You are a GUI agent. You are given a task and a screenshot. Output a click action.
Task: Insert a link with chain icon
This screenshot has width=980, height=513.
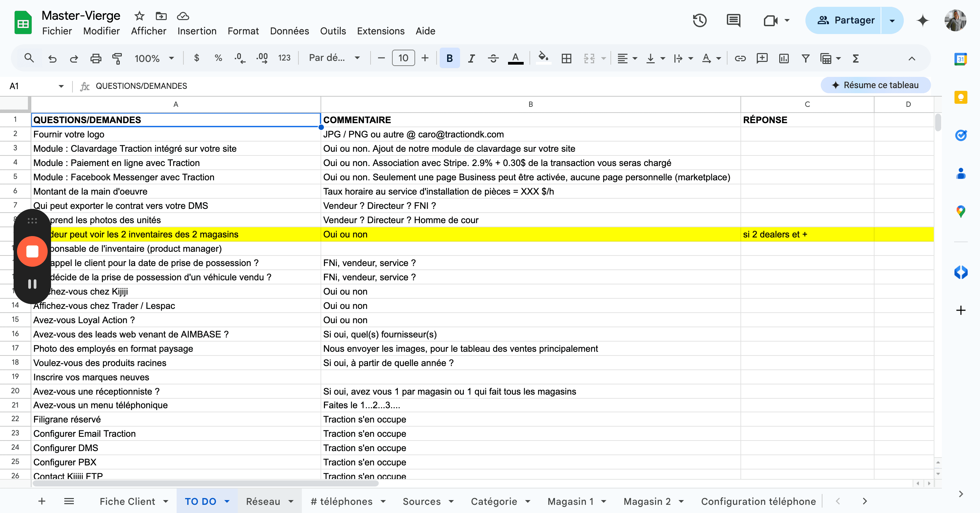coord(740,58)
